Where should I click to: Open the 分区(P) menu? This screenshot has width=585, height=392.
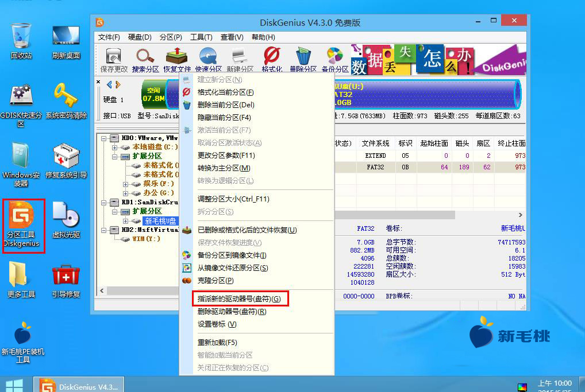pos(171,37)
